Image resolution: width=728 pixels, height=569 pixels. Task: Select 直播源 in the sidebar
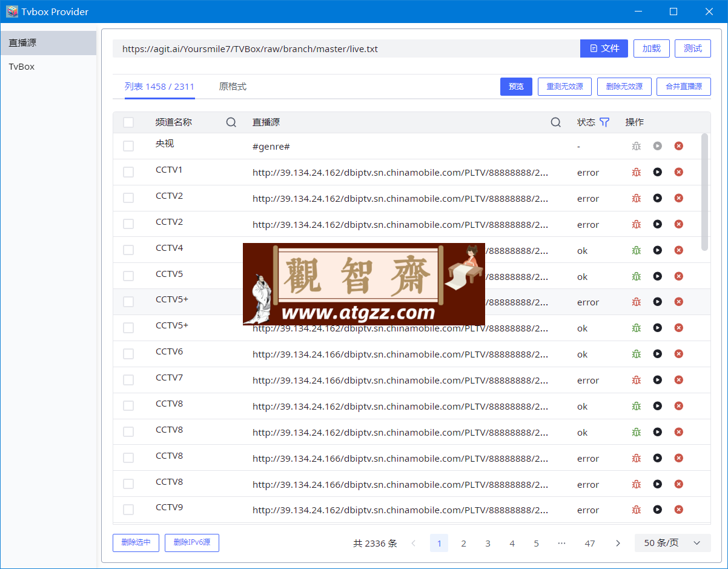point(48,43)
